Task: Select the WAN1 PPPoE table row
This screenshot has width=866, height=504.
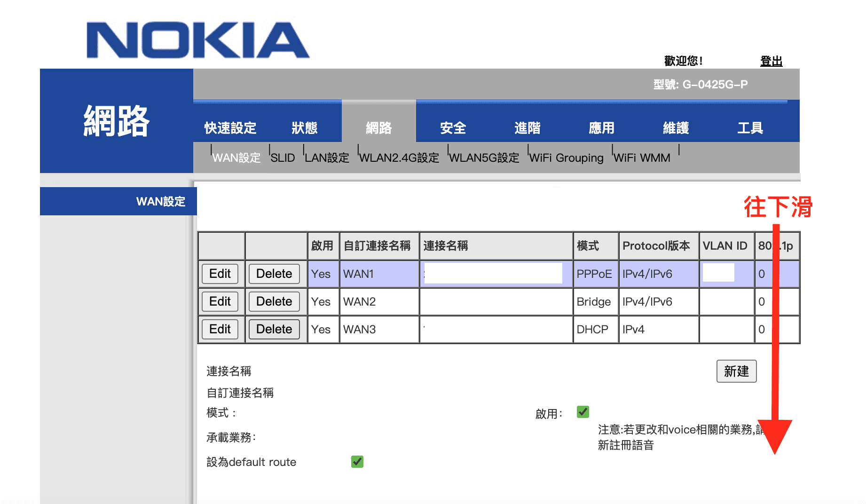Action: 499,274
